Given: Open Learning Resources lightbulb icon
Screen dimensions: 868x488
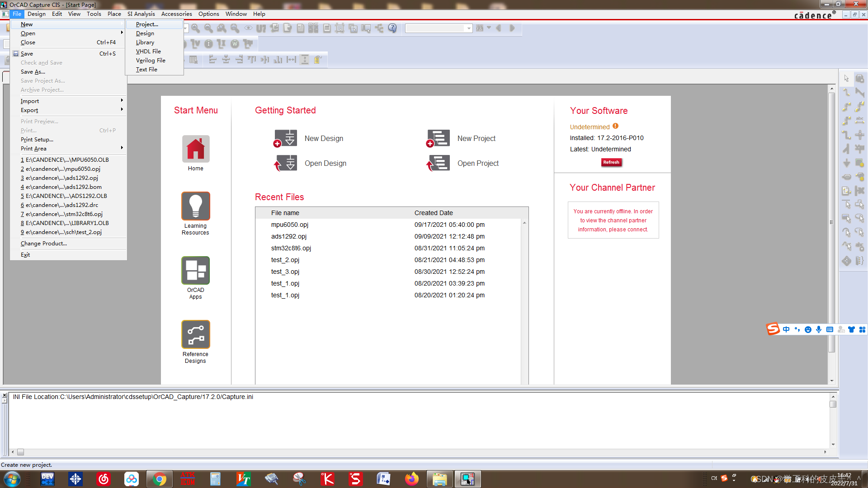Looking at the screenshot, I should click(x=196, y=206).
